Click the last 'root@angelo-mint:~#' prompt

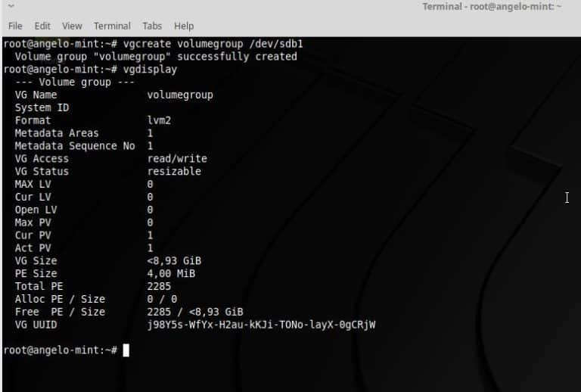coord(60,350)
